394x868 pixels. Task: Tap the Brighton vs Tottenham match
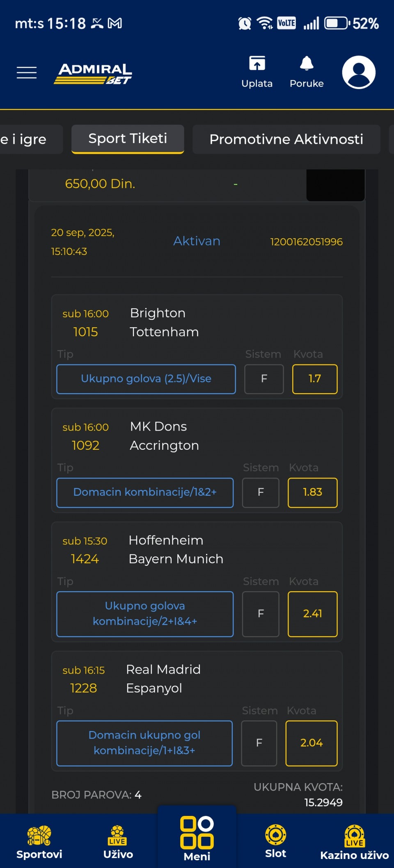pos(164,323)
